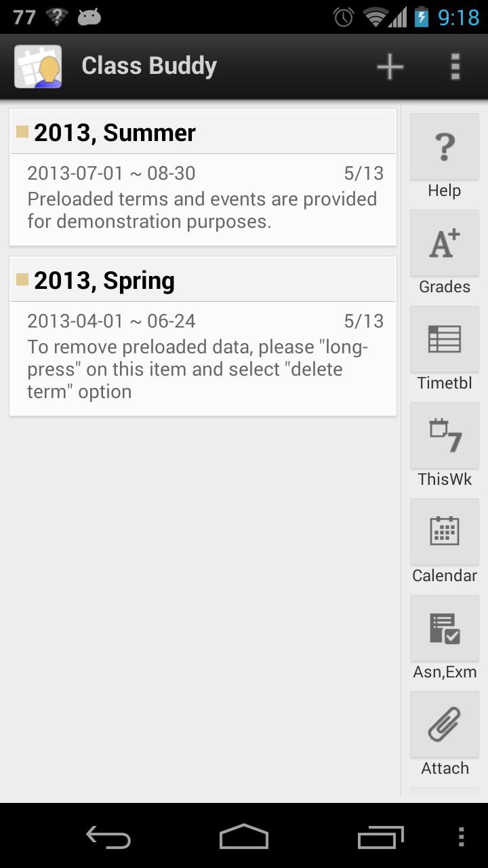
Task: Select the Spring term delete-instructions text
Action: pyautogui.click(x=197, y=370)
